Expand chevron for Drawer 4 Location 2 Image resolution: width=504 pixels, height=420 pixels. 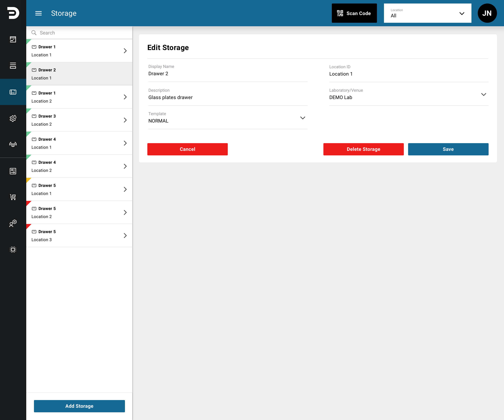pyautogui.click(x=125, y=166)
